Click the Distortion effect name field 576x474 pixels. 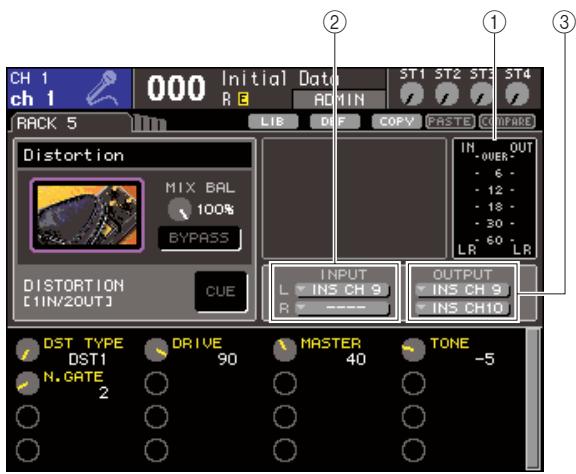tap(134, 155)
